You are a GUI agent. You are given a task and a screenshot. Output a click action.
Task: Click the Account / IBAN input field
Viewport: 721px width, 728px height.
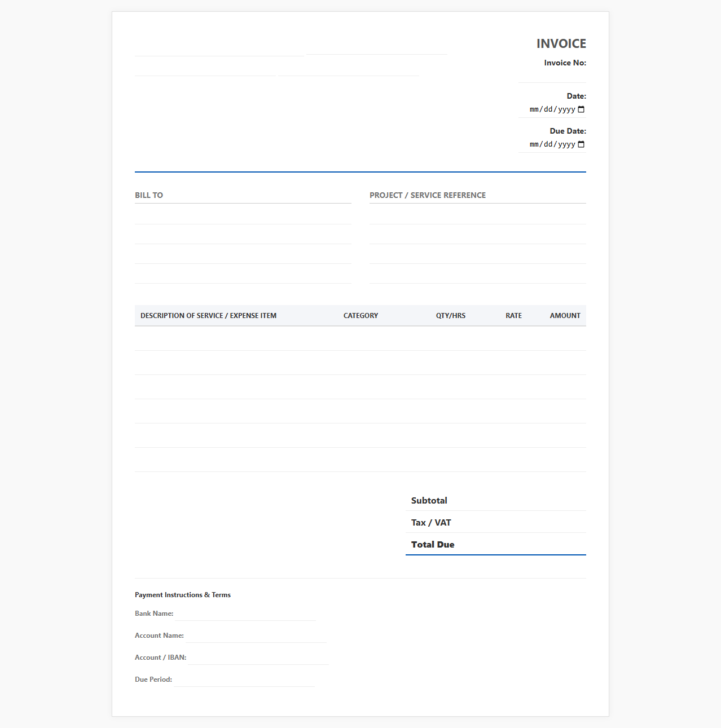pos(258,658)
